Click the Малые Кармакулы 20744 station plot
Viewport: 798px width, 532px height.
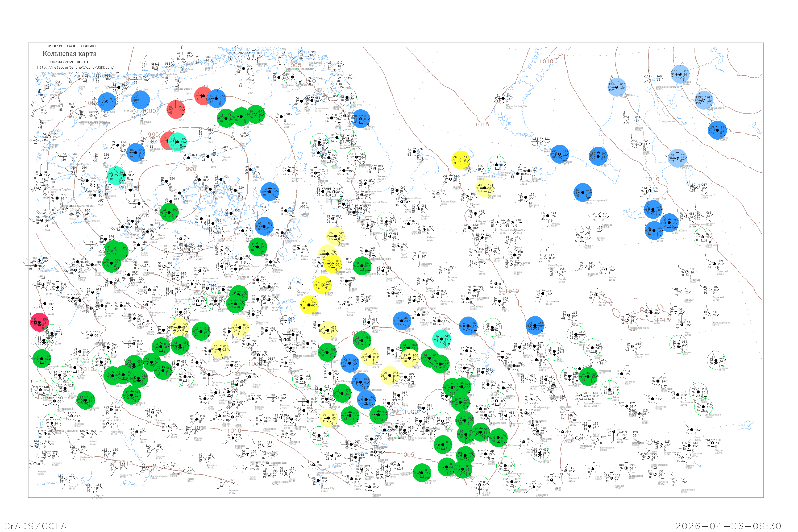pos(503,99)
